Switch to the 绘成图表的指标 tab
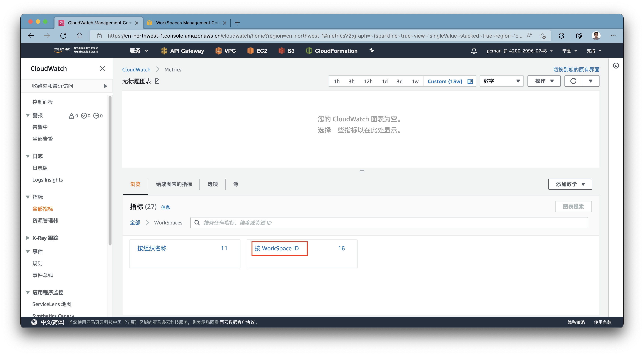644x355 pixels. tap(174, 184)
